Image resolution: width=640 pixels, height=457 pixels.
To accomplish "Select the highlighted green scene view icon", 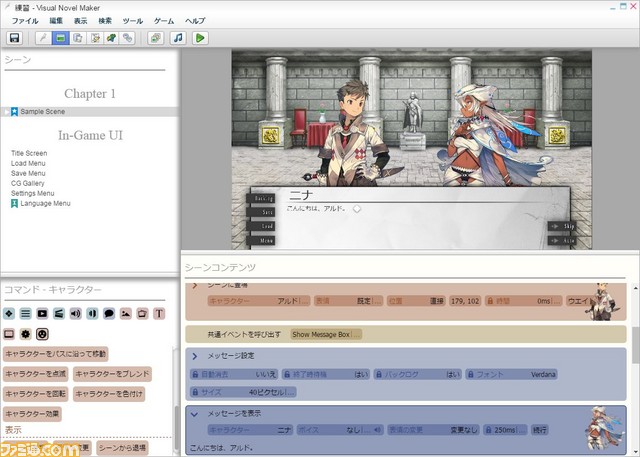I will [60, 38].
